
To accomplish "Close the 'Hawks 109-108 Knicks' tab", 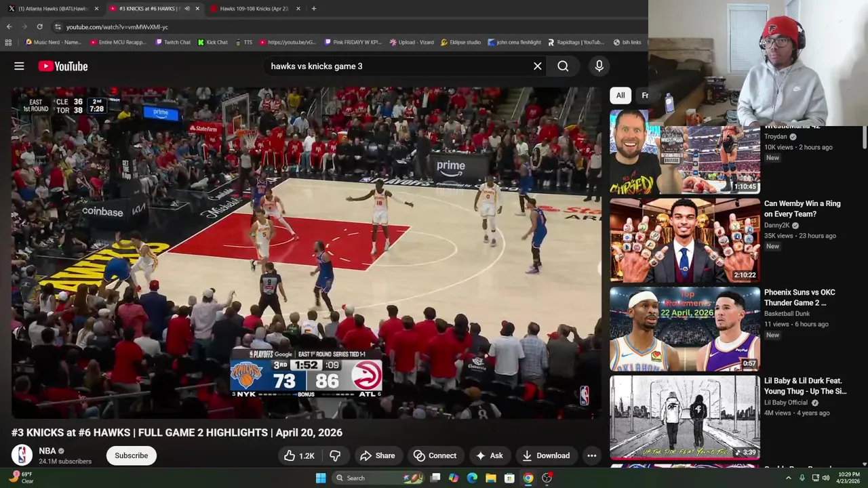I will coord(298,9).
